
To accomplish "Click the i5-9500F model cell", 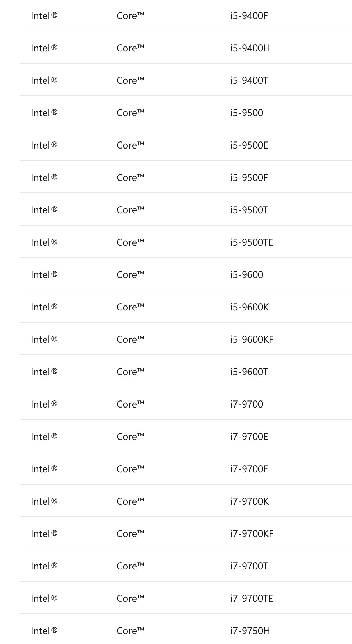I will [249, 178].
